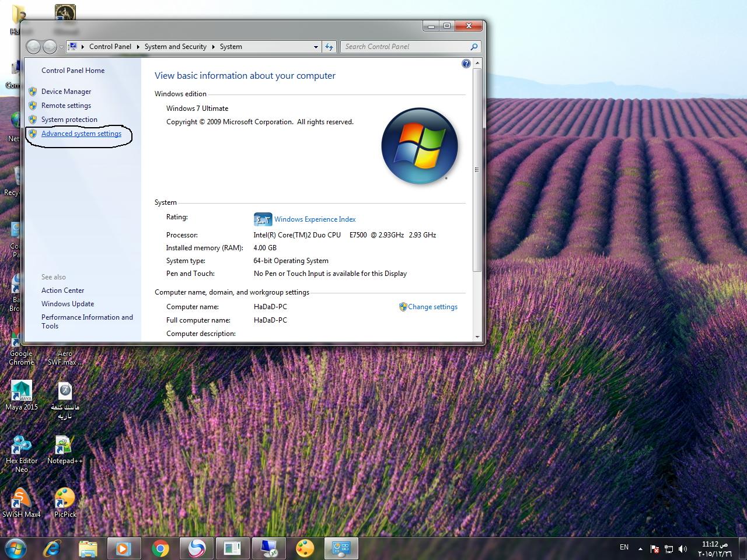
Task: Open Windows Experience Index link
Action: (315, 219)
